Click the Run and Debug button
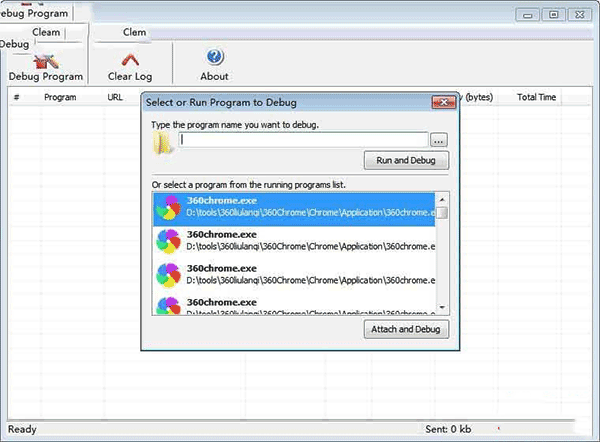This screenshot has width=600, height=442. [x=406, y=160]
